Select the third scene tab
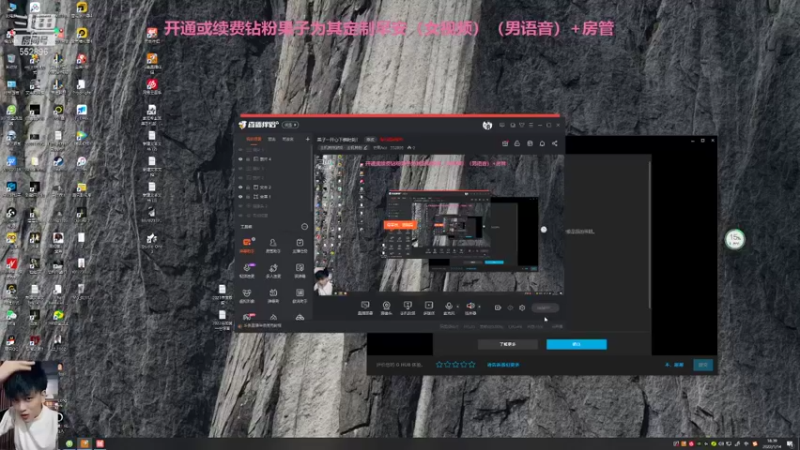The height and width of the screenshot is (450, 800). pyautogui.click(x=288, y=139)
